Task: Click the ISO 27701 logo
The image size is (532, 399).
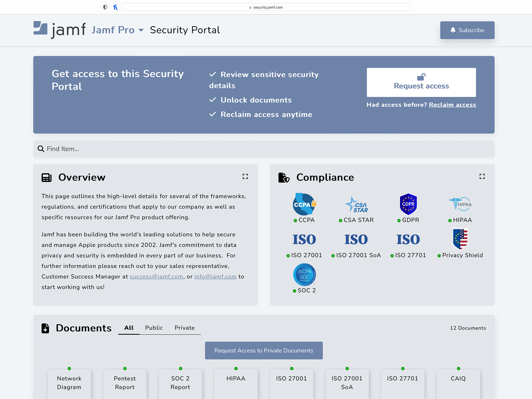Action: (x=408, y=239)
